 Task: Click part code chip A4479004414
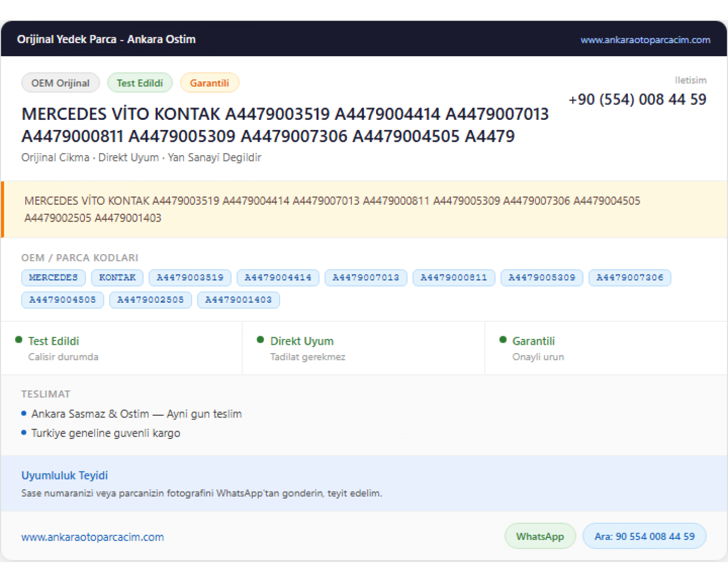[278, 277]
